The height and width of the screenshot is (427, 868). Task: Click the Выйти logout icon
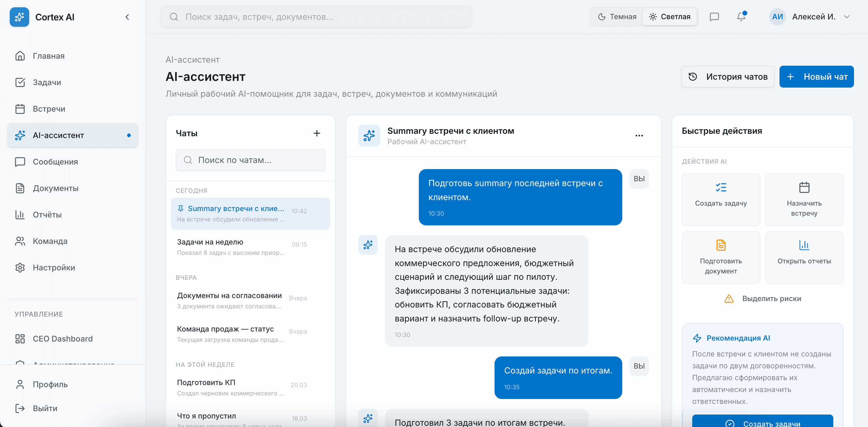pos(20,408)
